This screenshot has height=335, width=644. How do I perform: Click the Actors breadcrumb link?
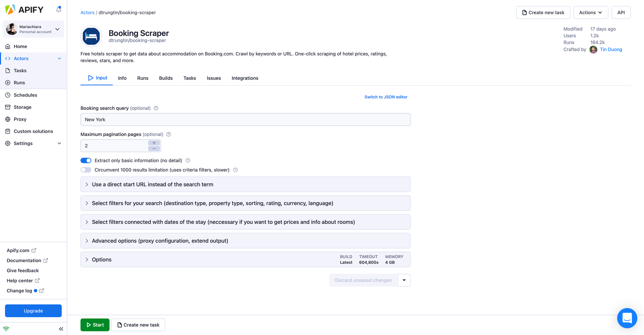[x=87, y=13]
